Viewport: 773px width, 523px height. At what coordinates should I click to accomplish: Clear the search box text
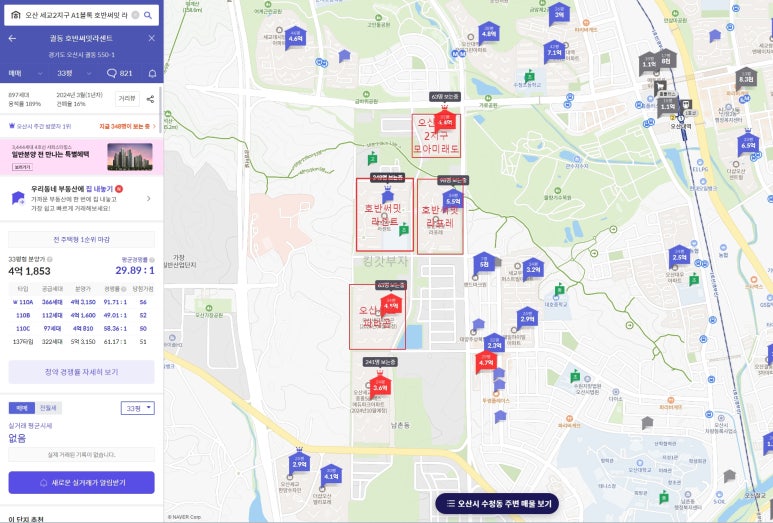(x=135, y=15)
